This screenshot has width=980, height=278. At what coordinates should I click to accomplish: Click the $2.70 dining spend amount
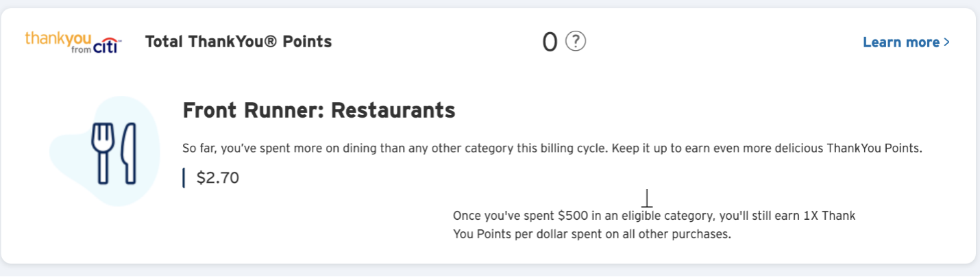click(217, 178)
